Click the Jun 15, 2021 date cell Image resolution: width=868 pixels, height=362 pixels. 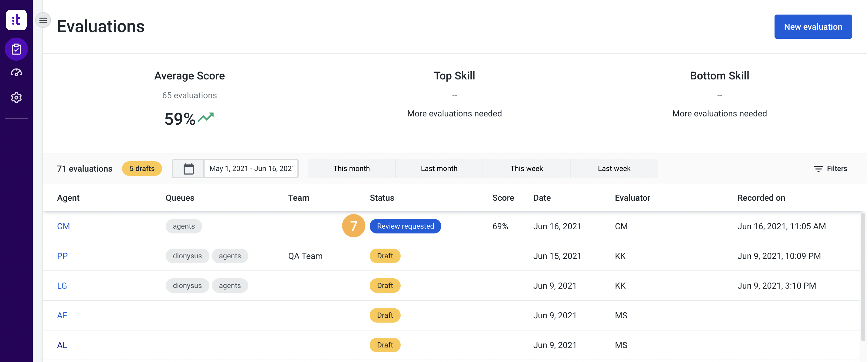pos(557,256)
